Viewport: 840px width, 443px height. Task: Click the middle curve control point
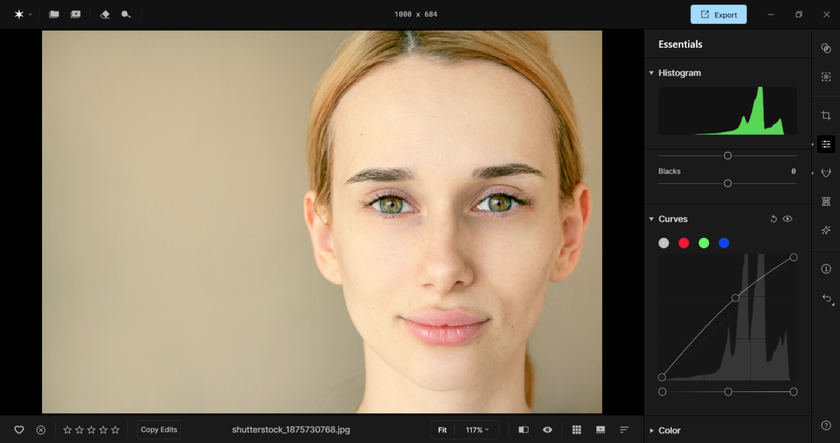click(736, 298)
